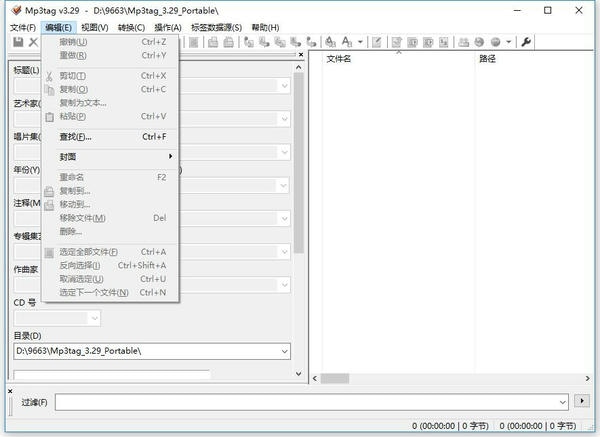Select 取消选定(U) menu entry
Screen dimensions: 600x437
(110, 279)
